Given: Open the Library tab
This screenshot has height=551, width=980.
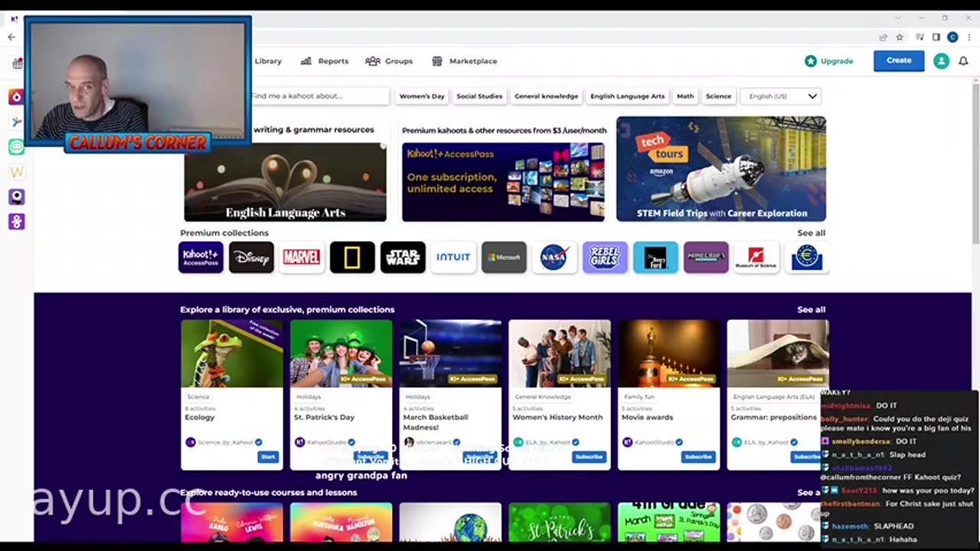Looking at the screenshot, I should 268,61.
